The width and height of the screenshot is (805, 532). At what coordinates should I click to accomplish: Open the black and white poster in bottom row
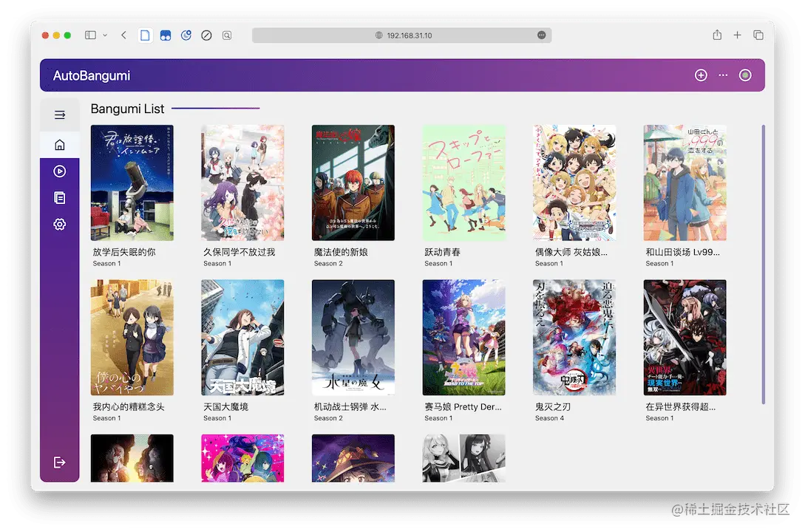[463, 458]
